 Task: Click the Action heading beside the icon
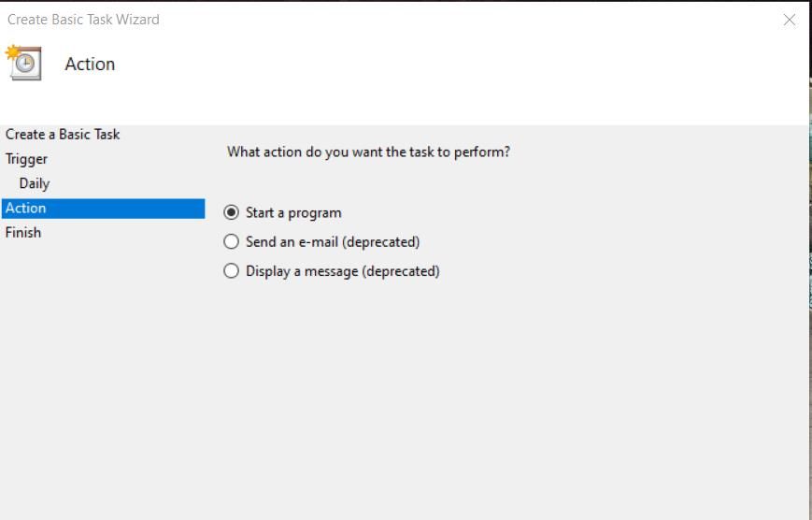coord(90,65)
